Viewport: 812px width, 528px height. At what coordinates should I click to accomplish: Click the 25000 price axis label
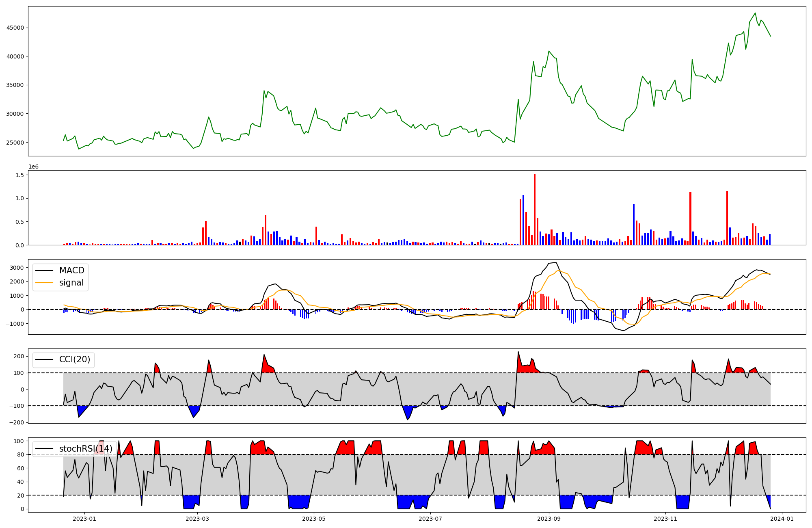14,143
